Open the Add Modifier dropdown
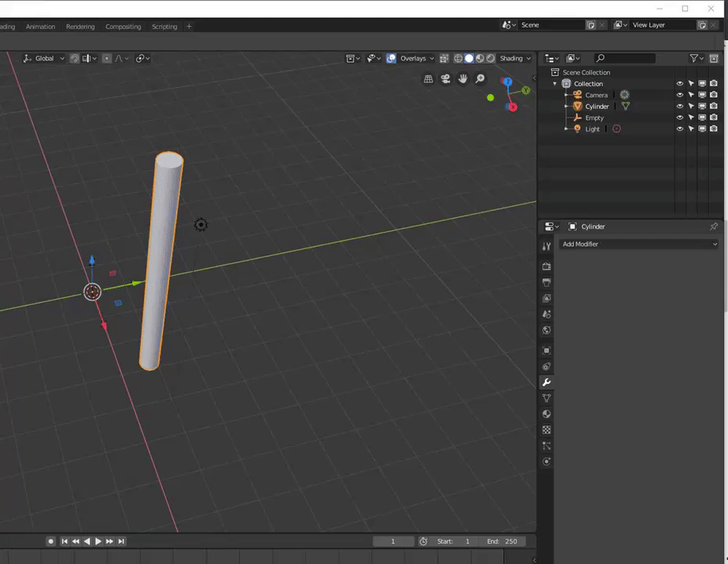Viewport: 728px width, 564px height. click(639, 244)
